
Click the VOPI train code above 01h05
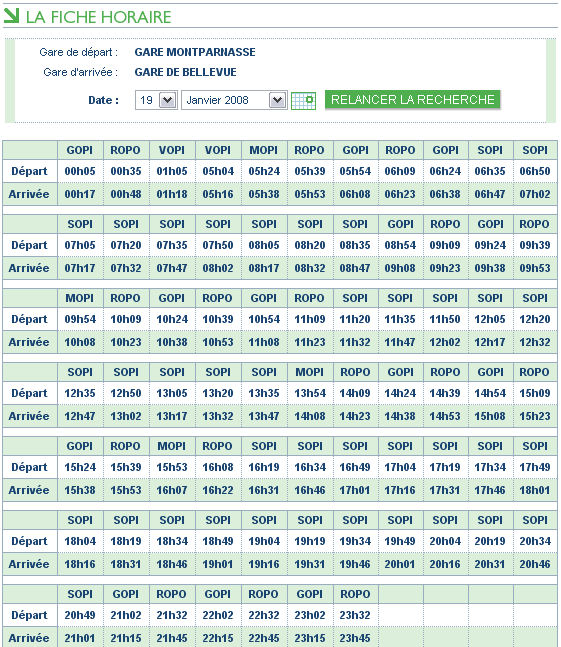[x=172, y=150]
